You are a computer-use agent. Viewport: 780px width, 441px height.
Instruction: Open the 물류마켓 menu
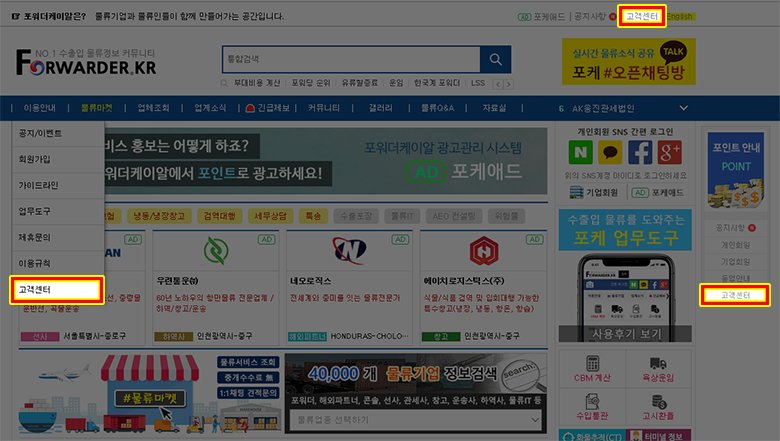point(97,108)
